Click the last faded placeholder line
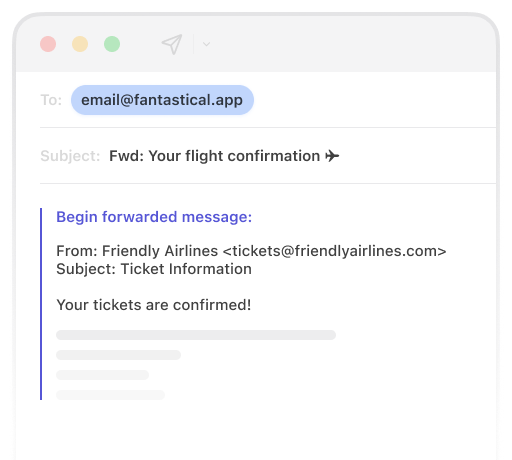Image resolution: width=512 pixels, height=460 pixels. (x=110, y=395)
